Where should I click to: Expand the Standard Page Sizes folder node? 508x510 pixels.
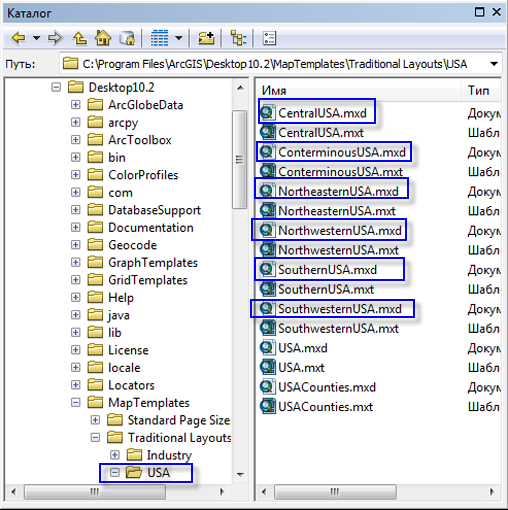point(95,420)
